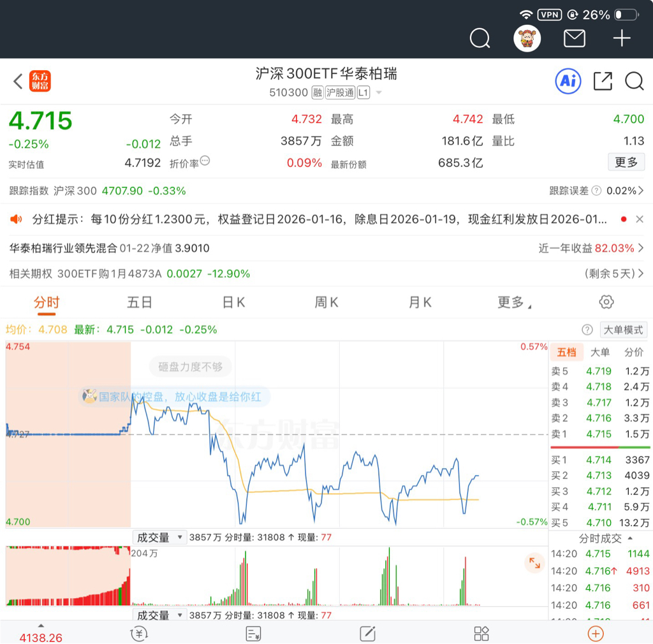Open the mail messages icon
653x644 pixels.
pos(575,38)
